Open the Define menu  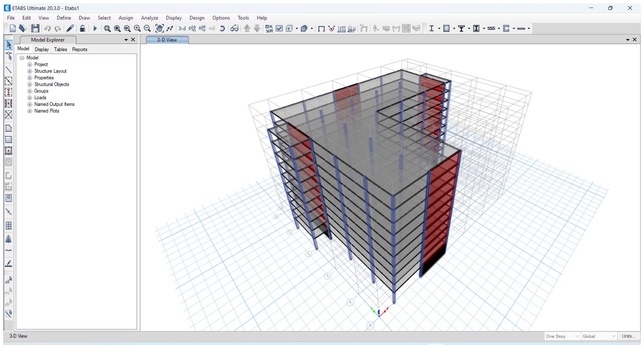pyautogui.click(x=64, y=18)
